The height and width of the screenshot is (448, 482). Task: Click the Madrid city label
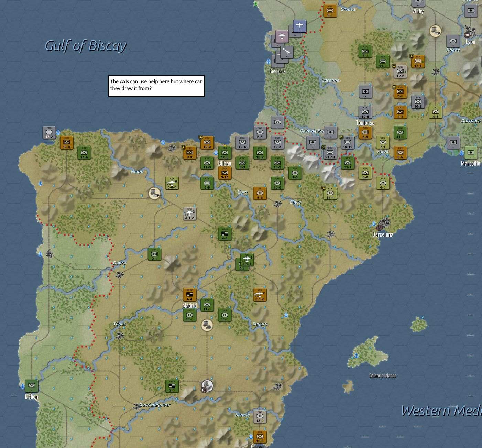tap(189, 305)
